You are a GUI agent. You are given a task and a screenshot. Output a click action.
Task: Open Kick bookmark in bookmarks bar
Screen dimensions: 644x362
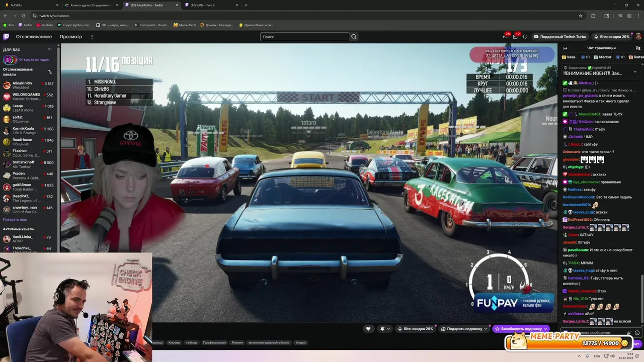[x=9, y=25]
